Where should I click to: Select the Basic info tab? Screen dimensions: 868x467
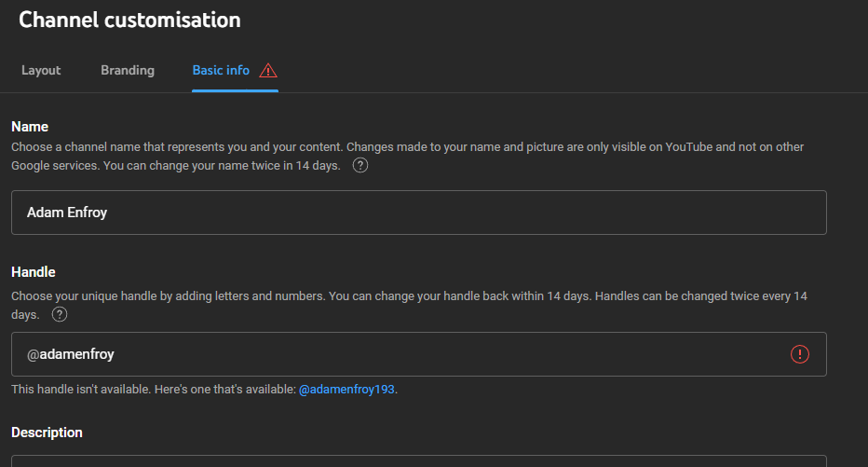pyautogui.click(x=221, y=70)
